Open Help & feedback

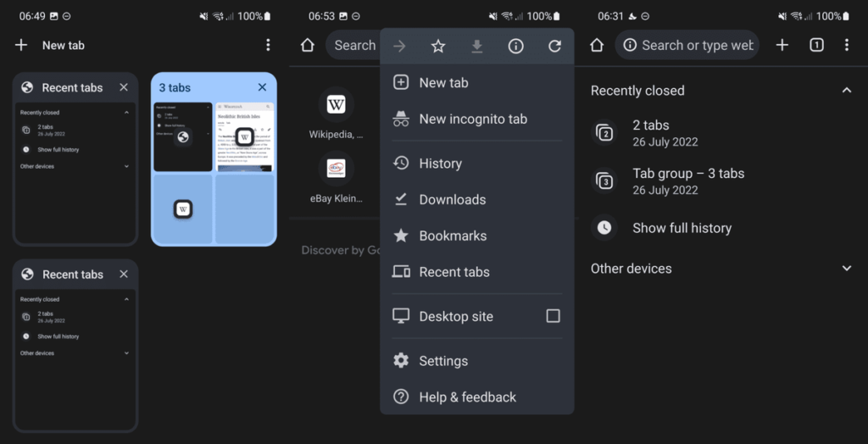point(476,397)
